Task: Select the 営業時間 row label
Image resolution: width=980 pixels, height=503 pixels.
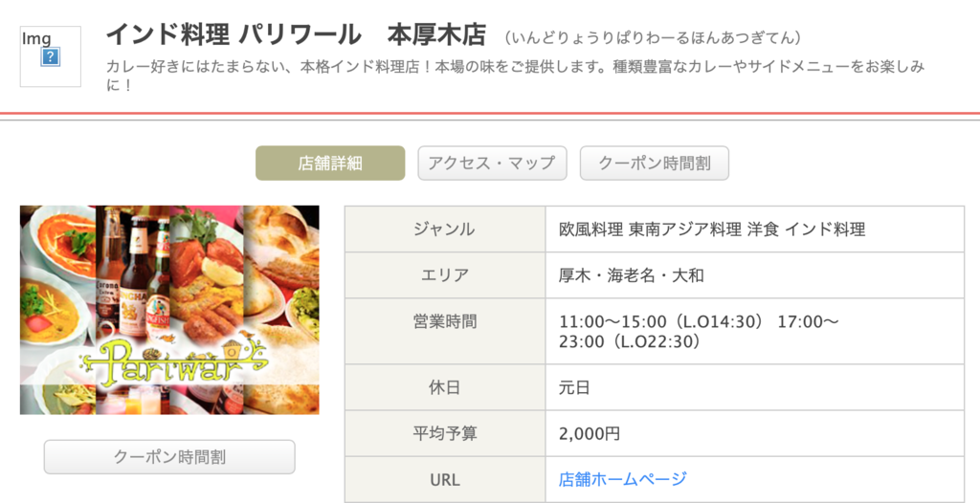Action: pos(444,321)
